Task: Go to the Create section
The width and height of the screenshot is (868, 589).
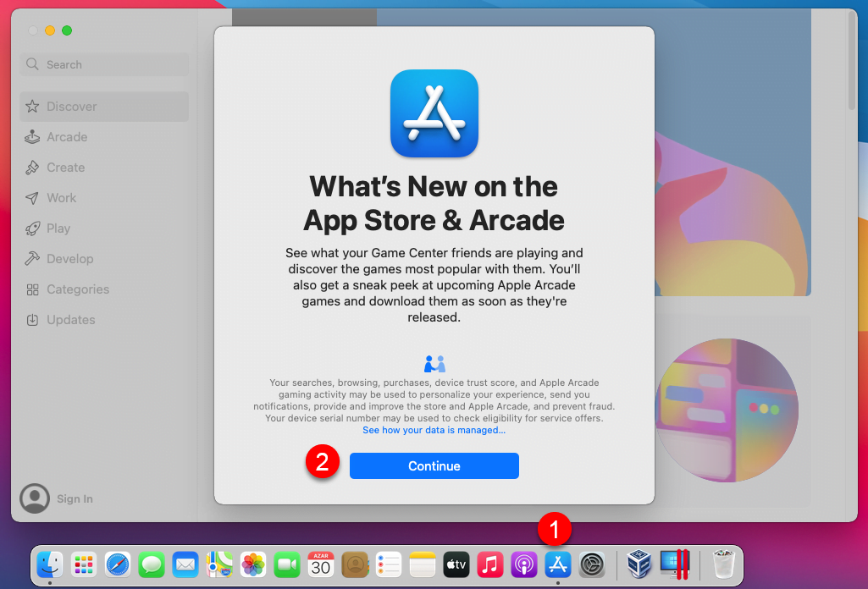Action: pos(104,167)
